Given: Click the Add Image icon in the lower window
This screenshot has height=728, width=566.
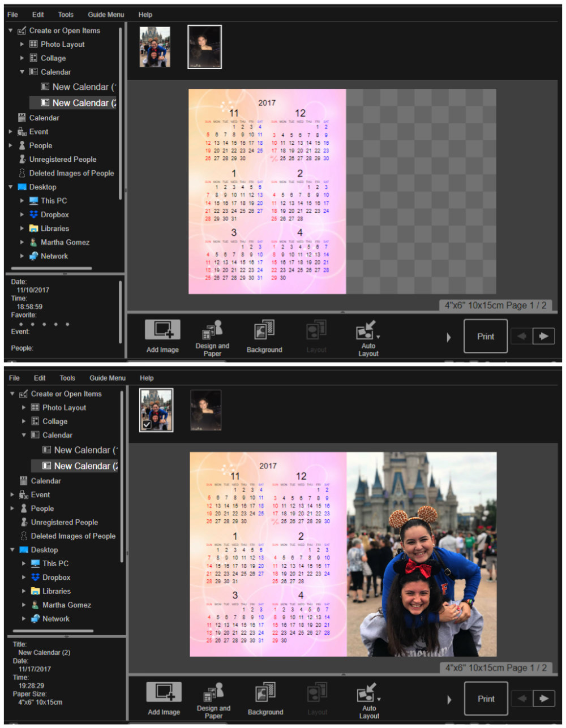Looking at the screenshot, I should pos(164,693).
